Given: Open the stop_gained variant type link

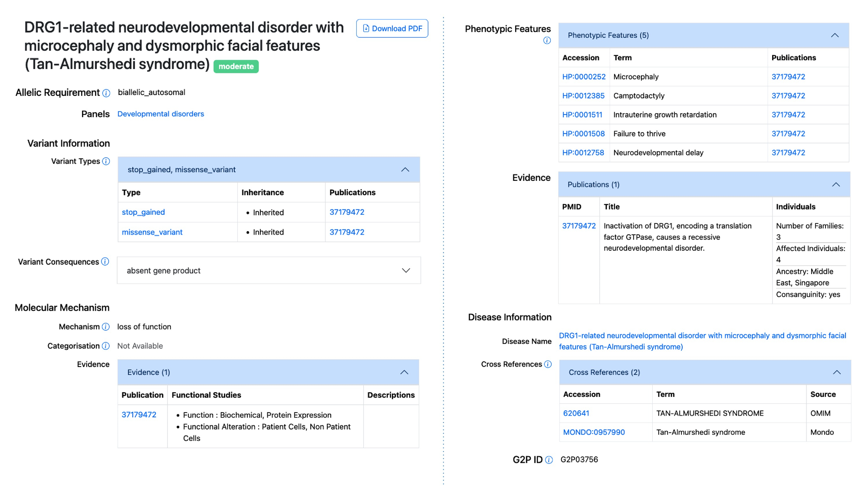Looking at the screenshot, I should 143,212.
